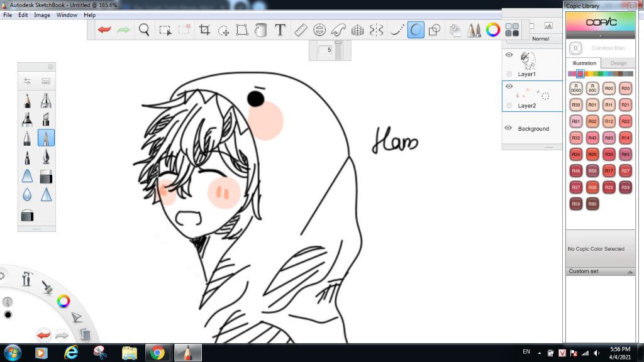This screenshot has height=362, width=644.
Task: Open the Color Wheel editor in toolbar
Action: (x=493, y=30)
